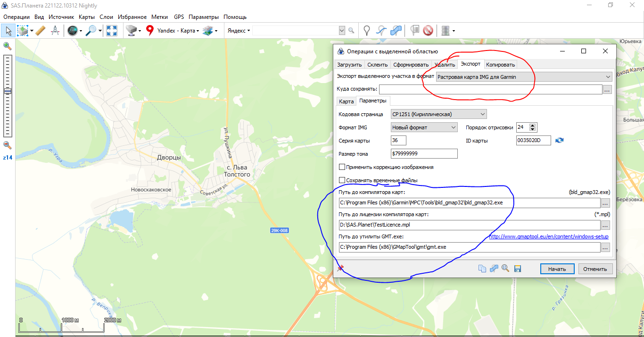Select the add path tool icon
The height and width of the screenshot is (337, 644).
(381, 31)
